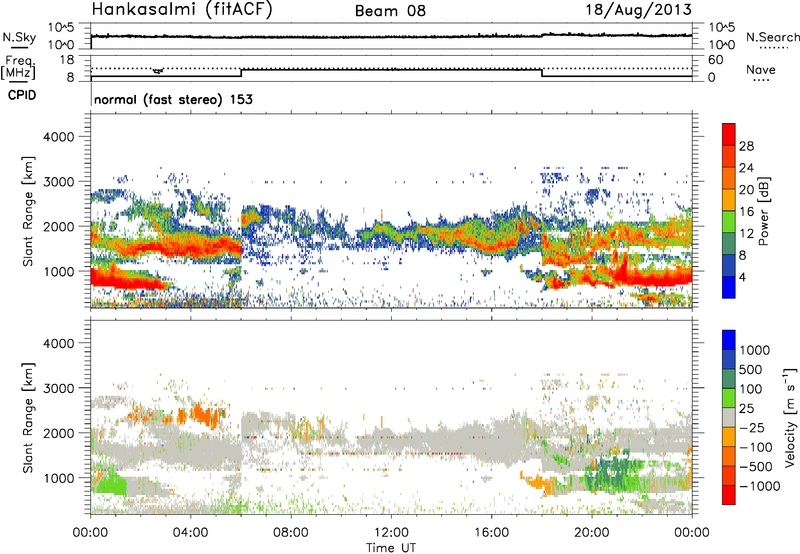Click the dark green velocity region near 21:00 UT
Viewport: 800px width, 554px height.
coord(612,474)
